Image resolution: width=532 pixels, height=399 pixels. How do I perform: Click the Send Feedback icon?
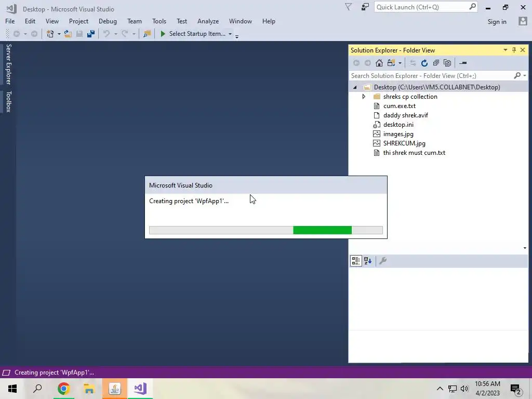tap(365, 7)
